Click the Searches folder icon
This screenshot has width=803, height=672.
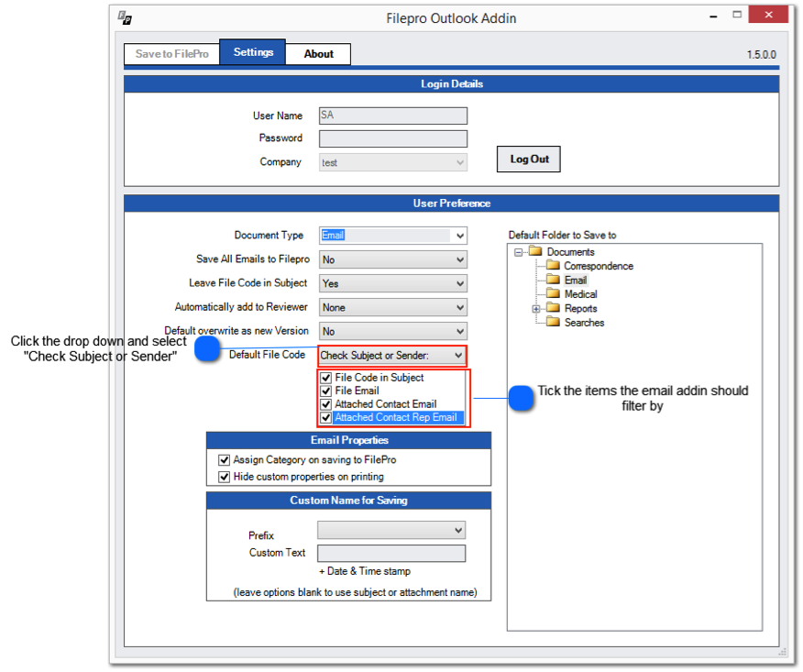553,322
